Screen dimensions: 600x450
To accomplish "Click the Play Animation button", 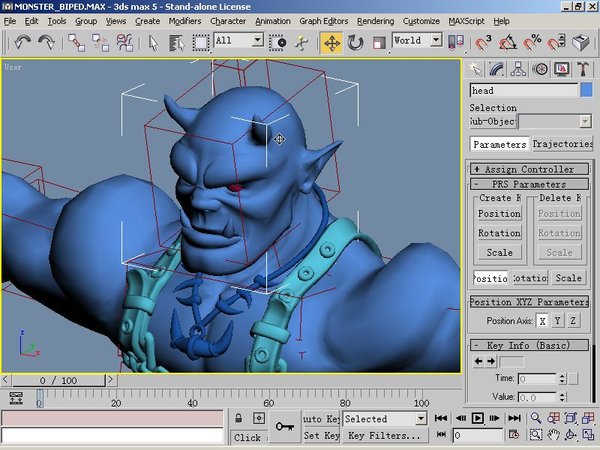I will [x=478, y=418].
